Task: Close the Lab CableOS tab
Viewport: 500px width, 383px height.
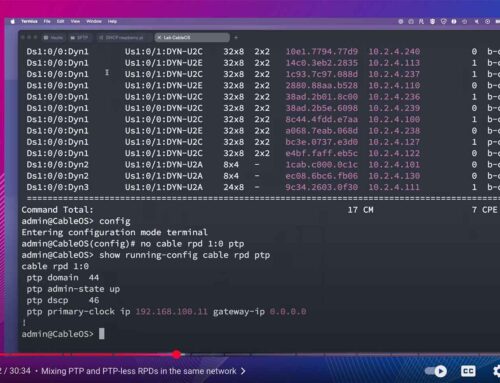Action: 159,38
